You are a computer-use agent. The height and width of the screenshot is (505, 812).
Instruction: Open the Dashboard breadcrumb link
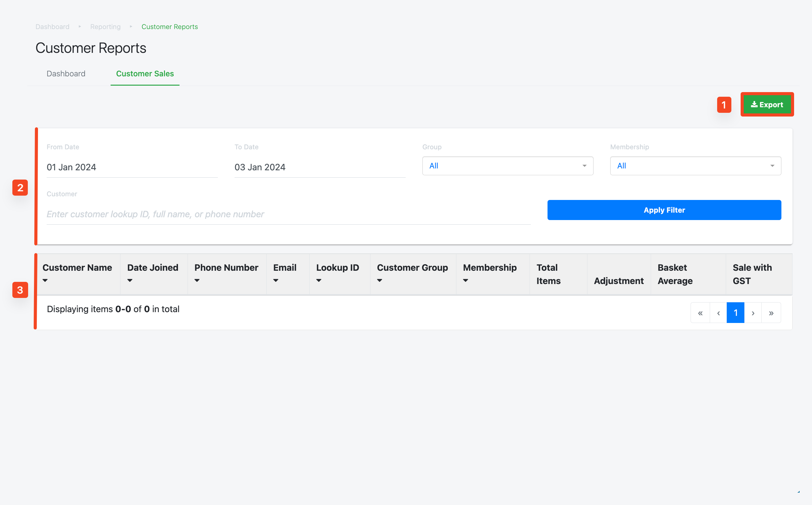pyautogui.click(x=53, y=27)
